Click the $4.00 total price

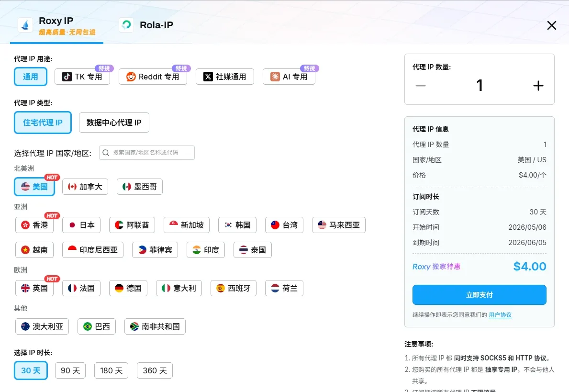pyautogui.click(x=530, y=267)
